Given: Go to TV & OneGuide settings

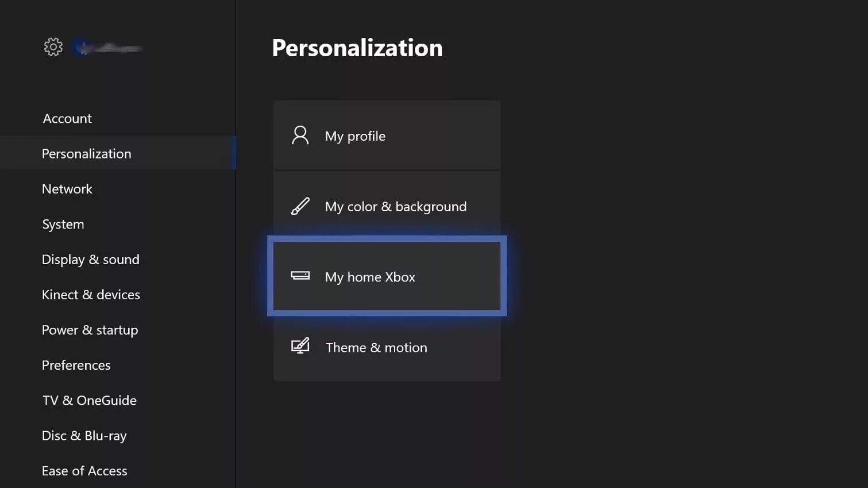Looking at the screenshot, I should pyautogui.click(x=90, y=400).
